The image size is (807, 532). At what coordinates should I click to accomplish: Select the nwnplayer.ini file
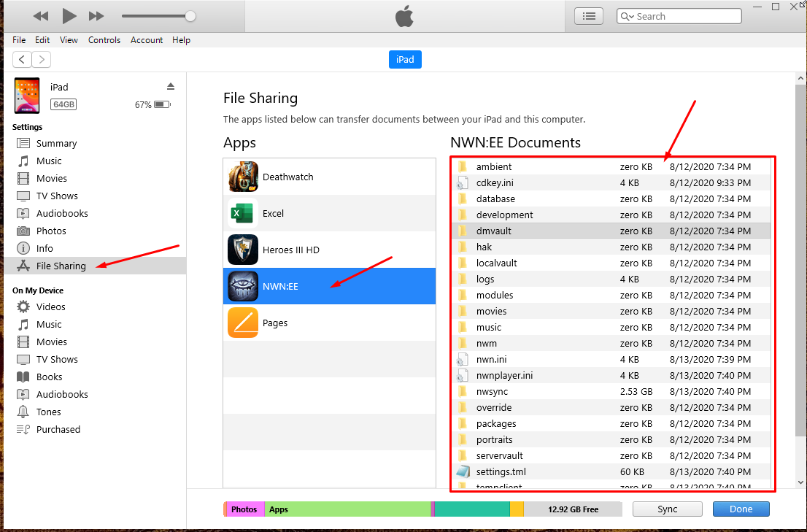pyautogui.click(x=611, y=375)
